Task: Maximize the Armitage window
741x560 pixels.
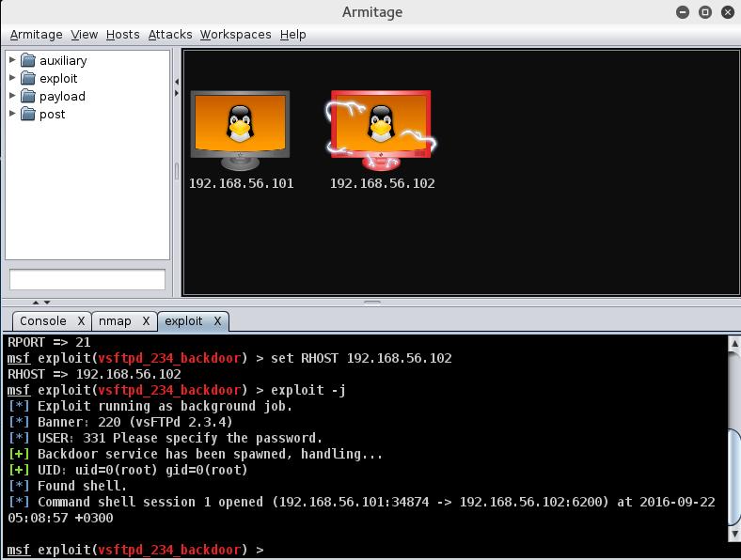Action: (x=705, y=12)
